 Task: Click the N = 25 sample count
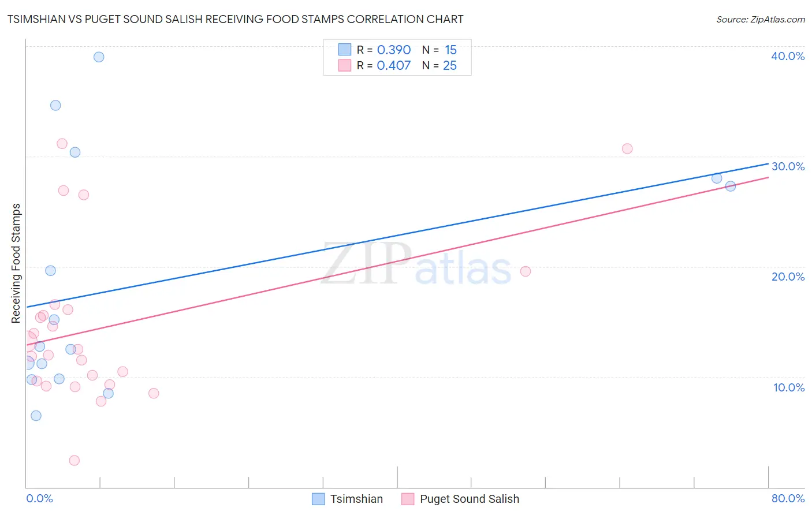[439, 65]
